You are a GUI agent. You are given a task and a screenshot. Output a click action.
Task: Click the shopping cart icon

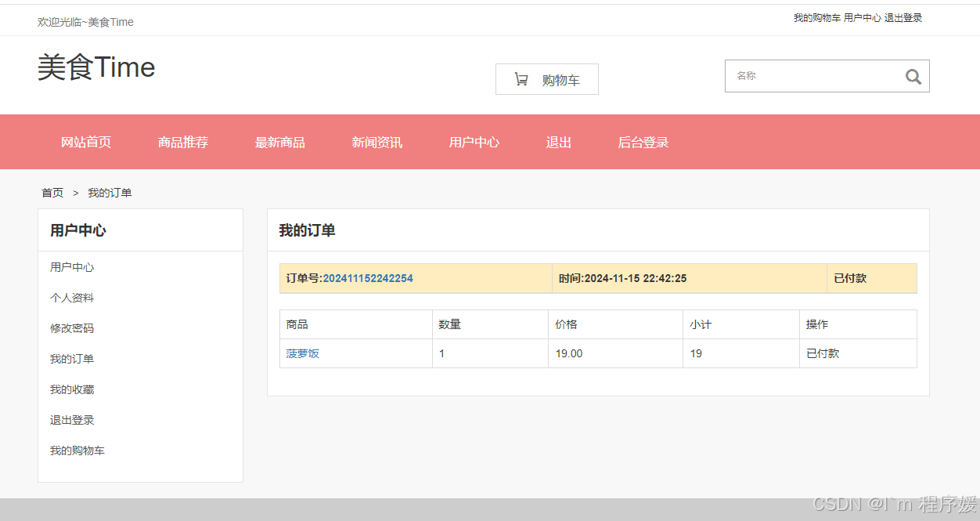point(521,79)
